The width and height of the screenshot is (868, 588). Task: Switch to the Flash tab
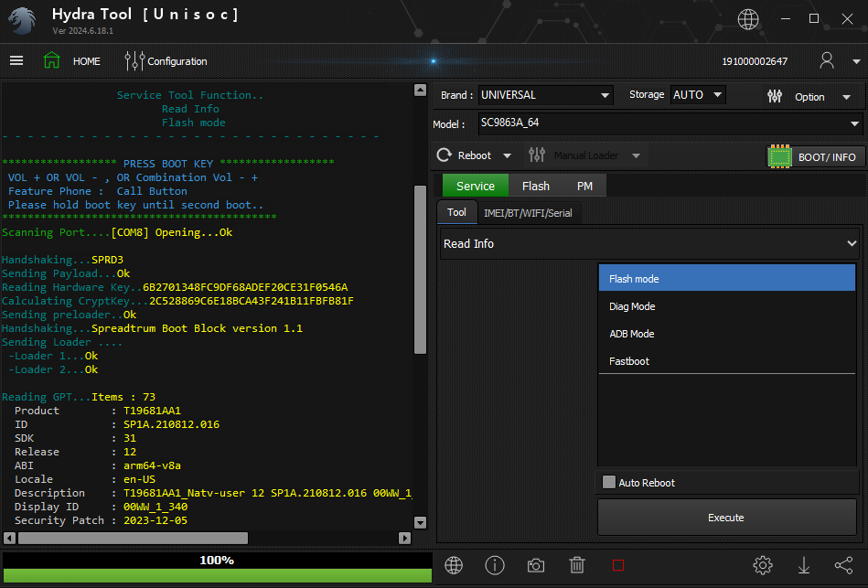click(535, 186)
